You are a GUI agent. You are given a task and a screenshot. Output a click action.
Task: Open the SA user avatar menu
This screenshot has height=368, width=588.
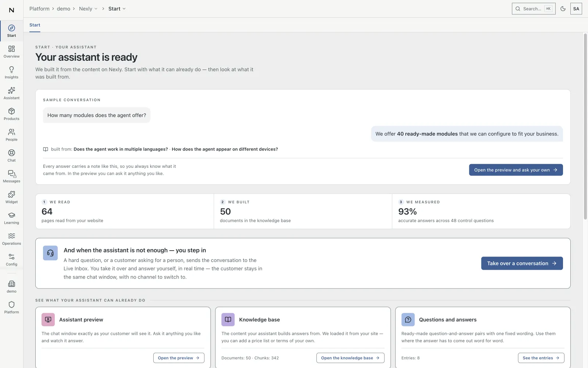(x=576, y=9)
